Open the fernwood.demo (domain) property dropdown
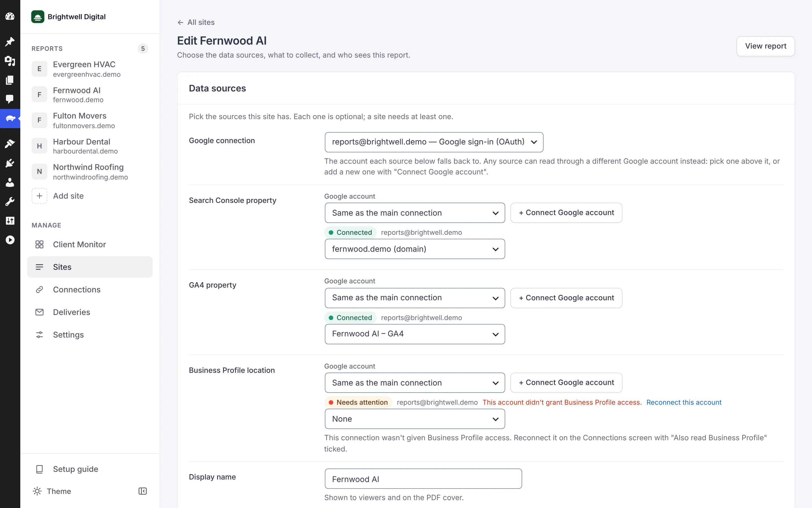 click(415, 249)
